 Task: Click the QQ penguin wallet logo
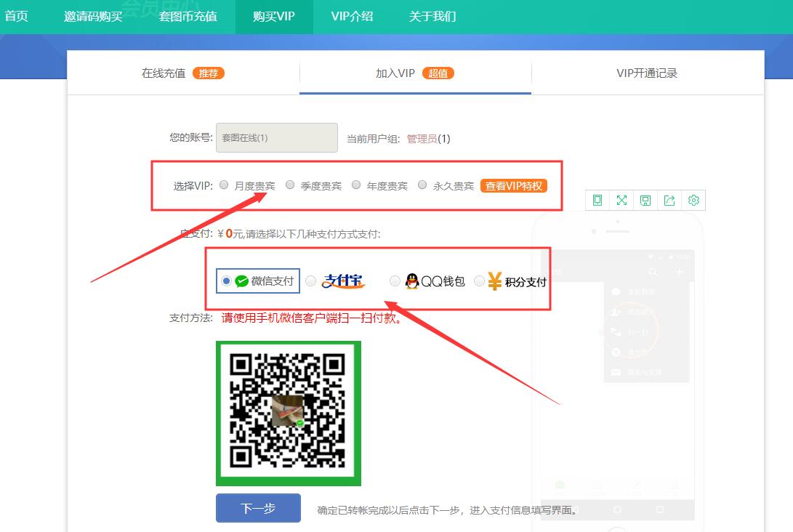412,281
